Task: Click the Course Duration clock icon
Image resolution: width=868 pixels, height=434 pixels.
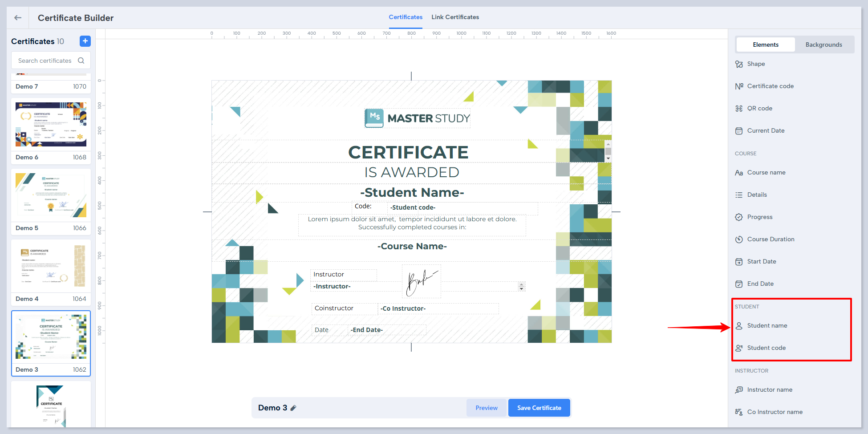Action: (739, 239)
